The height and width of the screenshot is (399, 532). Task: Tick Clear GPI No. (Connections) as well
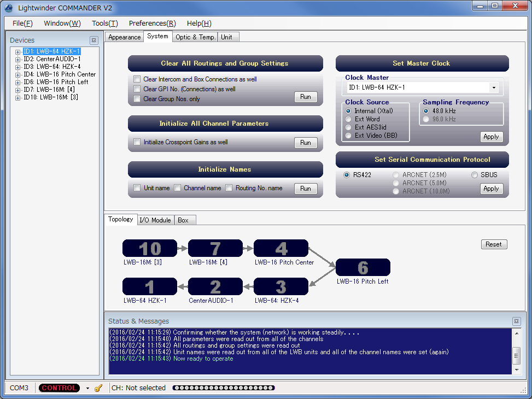[x=137, y=89]
